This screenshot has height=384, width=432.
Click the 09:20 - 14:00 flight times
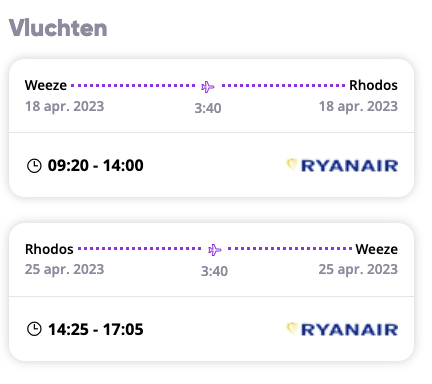(x=96, y=165)
